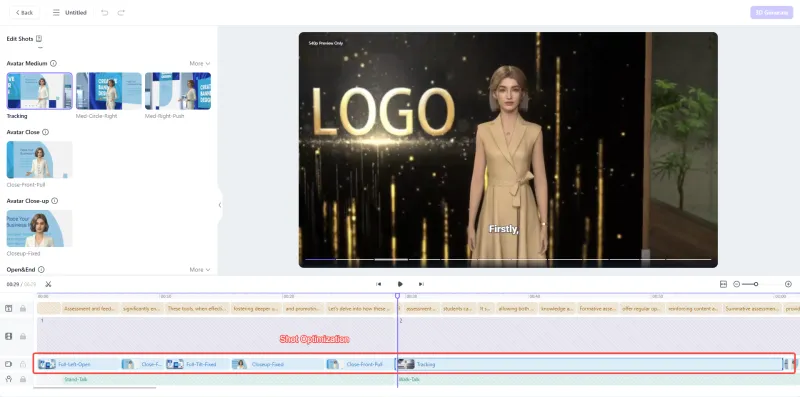Undo the last action
Viewport: 800px width, 397px height.
pyautogui.click(x=105, y=12)
